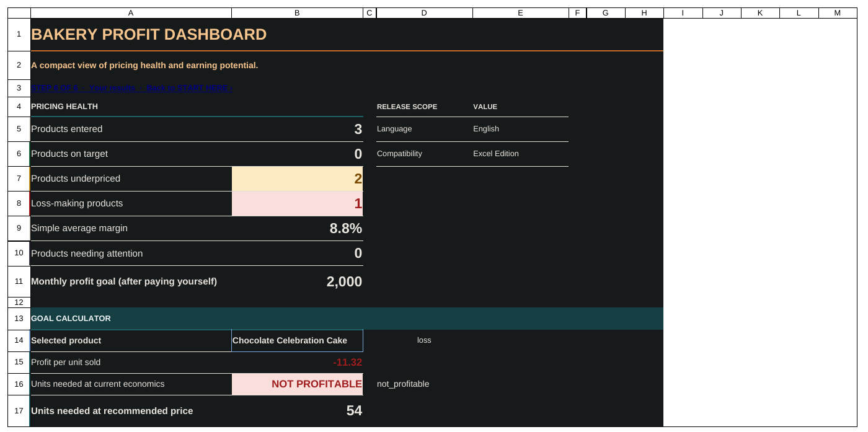Screen dimensions: 868x432
Task: Click the 'Loss-making products' label
Action: [77, 203]
